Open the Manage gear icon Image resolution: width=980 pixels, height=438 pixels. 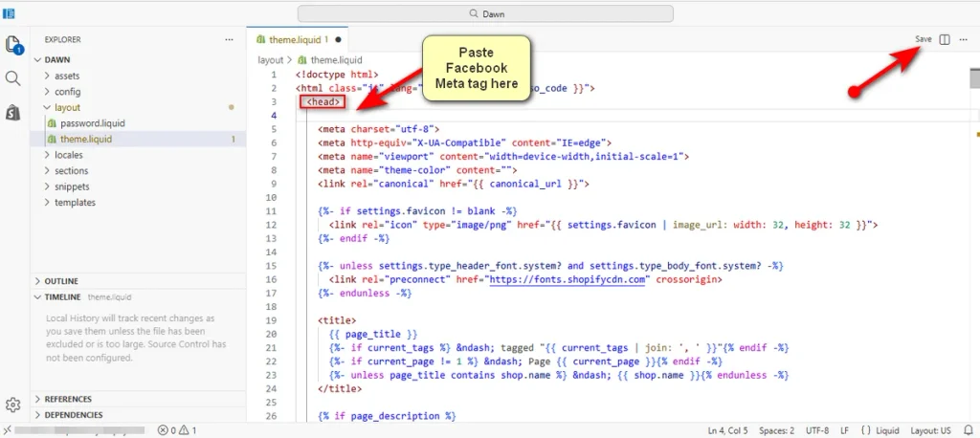point(13,405)
